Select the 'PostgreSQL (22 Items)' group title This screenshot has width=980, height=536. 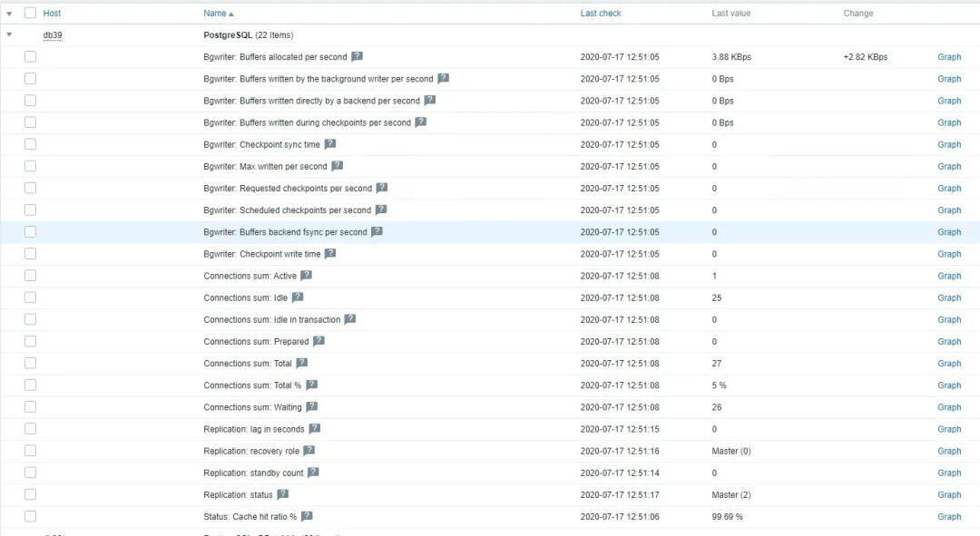pyautogui.click(x=248, y=35)
